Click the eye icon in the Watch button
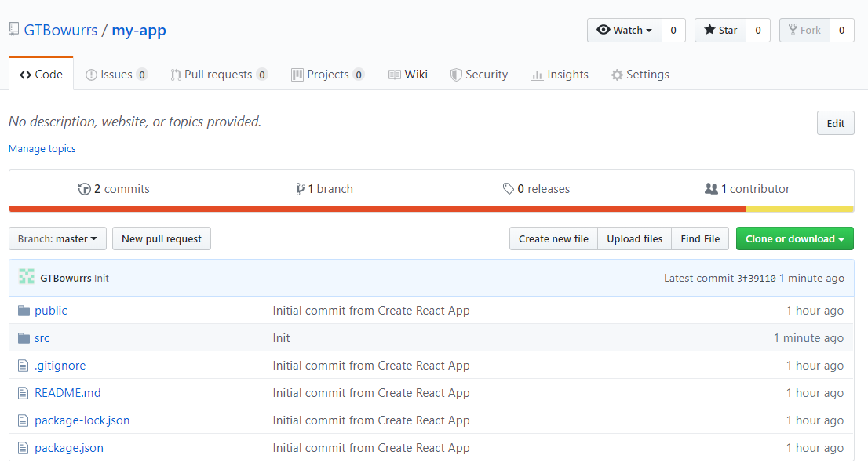 [x=604, y=30]
